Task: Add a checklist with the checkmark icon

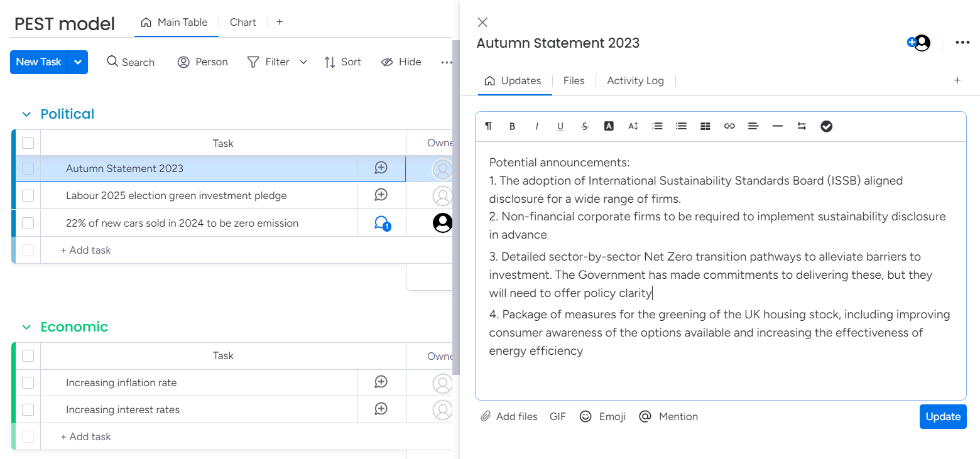Action: point(827,126)
